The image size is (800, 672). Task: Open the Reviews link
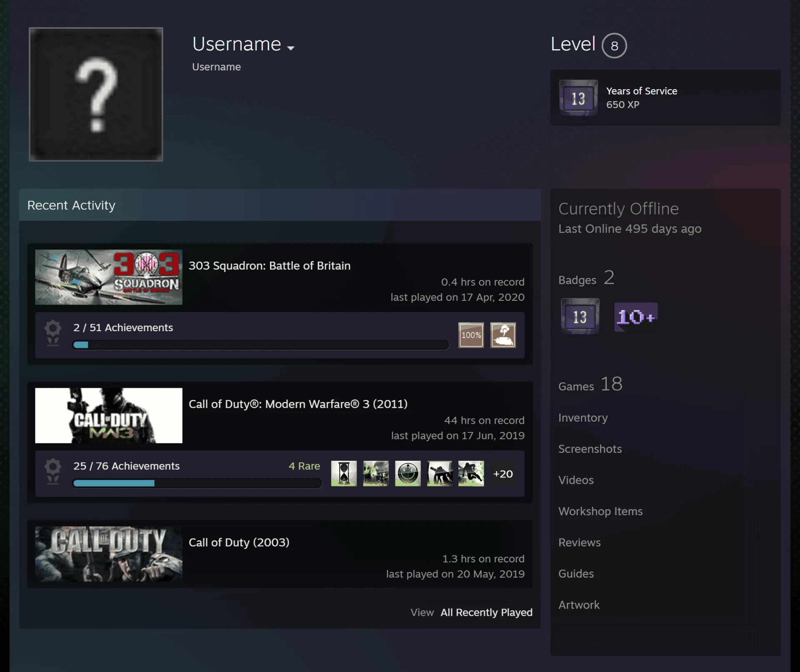point(580,542)
